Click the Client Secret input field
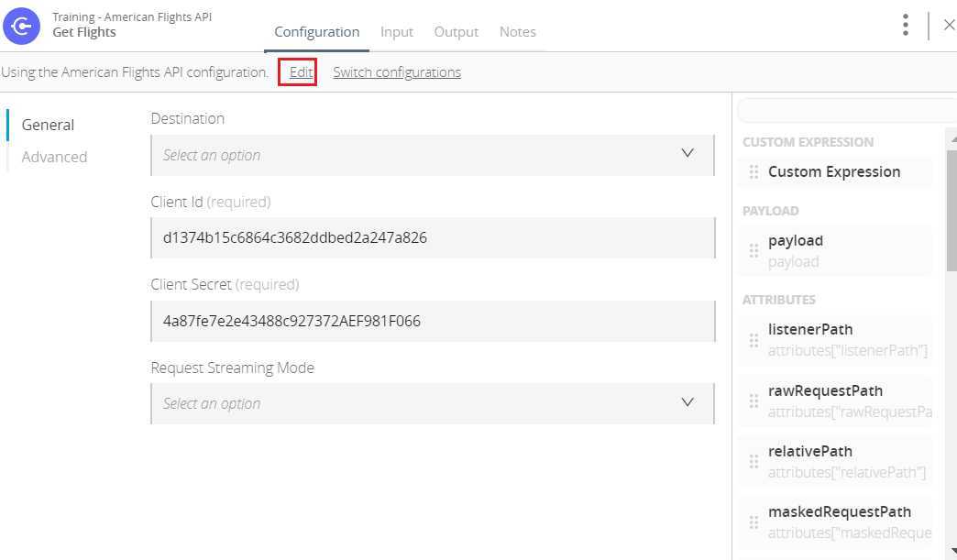 point(433,321)
